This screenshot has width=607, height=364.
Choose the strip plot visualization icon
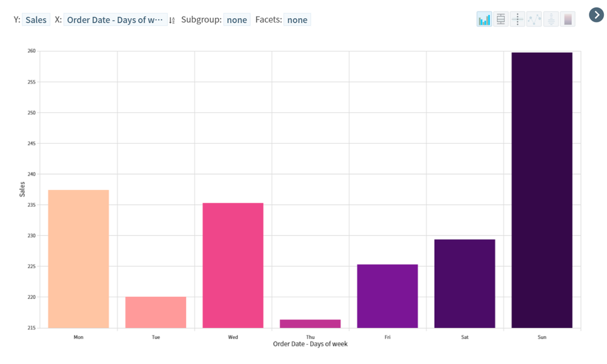(517, 19)
